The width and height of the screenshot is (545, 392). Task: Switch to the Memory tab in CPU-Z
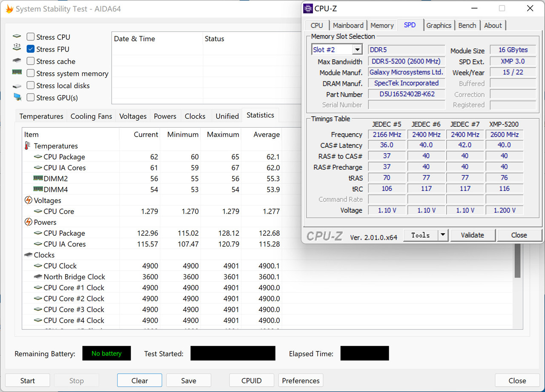[381, 25]
